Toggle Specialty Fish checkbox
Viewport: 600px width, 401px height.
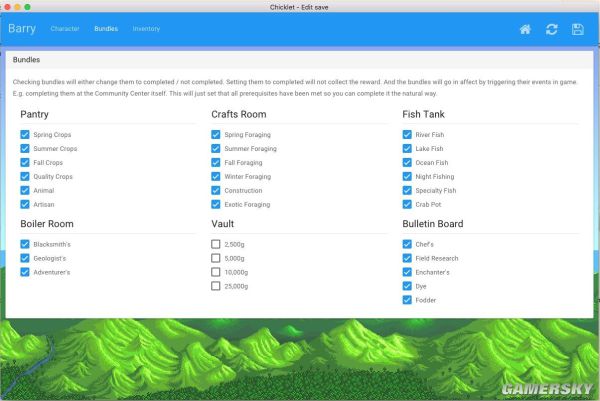click(407, 190)
